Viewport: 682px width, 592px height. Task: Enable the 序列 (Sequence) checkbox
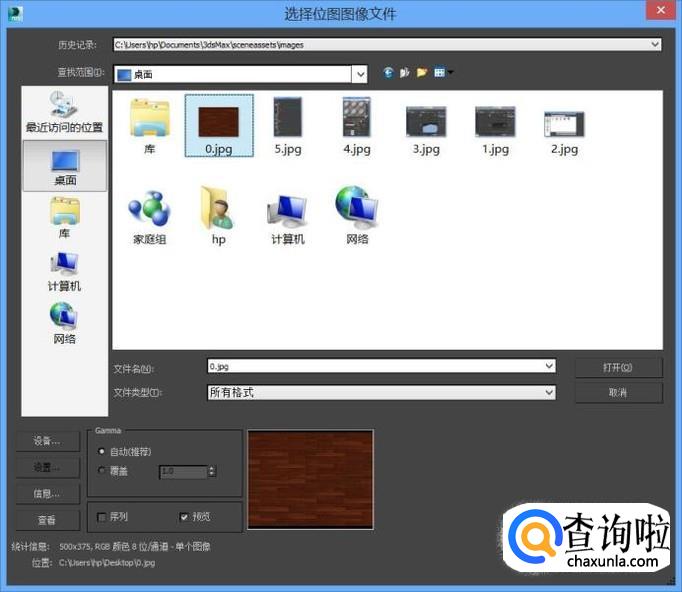(102, 517)
